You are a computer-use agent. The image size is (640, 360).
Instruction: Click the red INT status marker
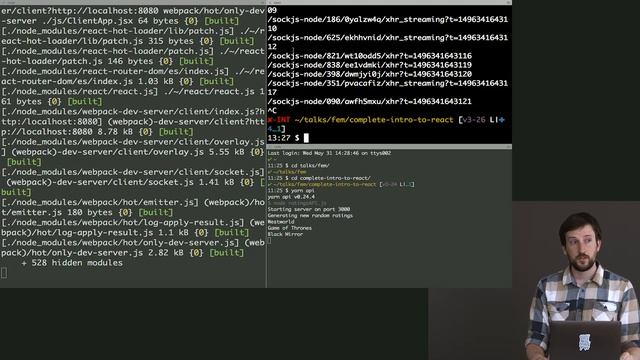point(279,120)
